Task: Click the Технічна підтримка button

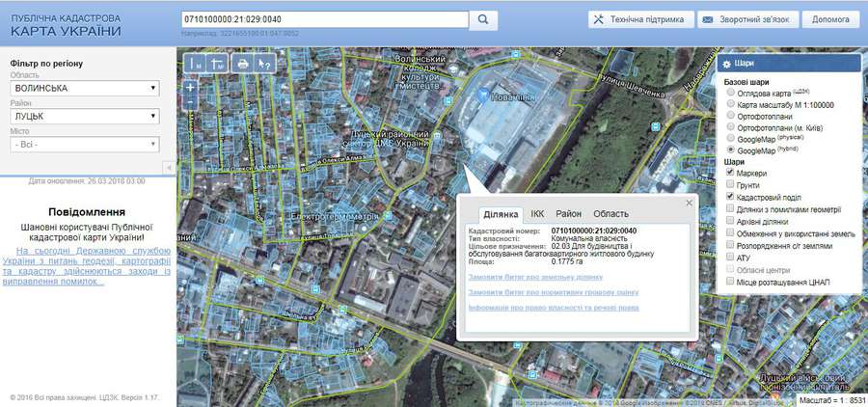Action: (638, 19)
